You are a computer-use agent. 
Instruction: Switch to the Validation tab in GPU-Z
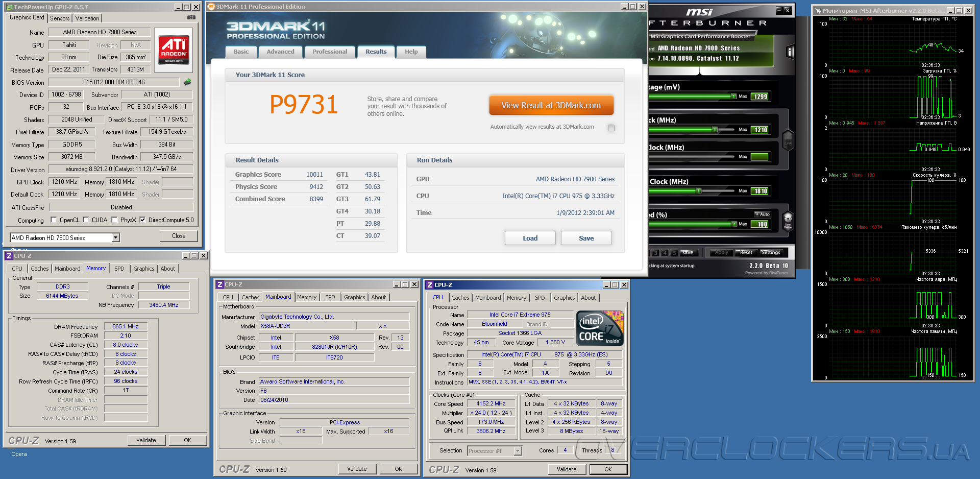(x=87, y=18)
